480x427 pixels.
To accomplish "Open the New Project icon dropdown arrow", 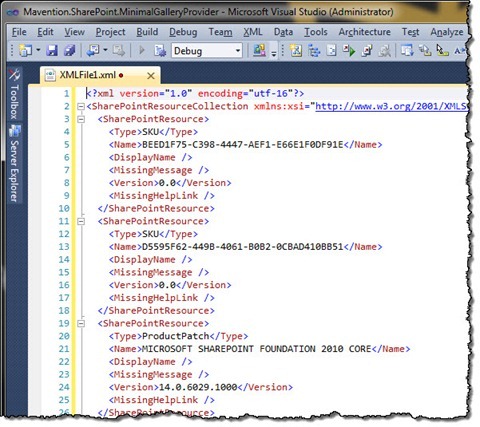I will click(x=38, y=51).
